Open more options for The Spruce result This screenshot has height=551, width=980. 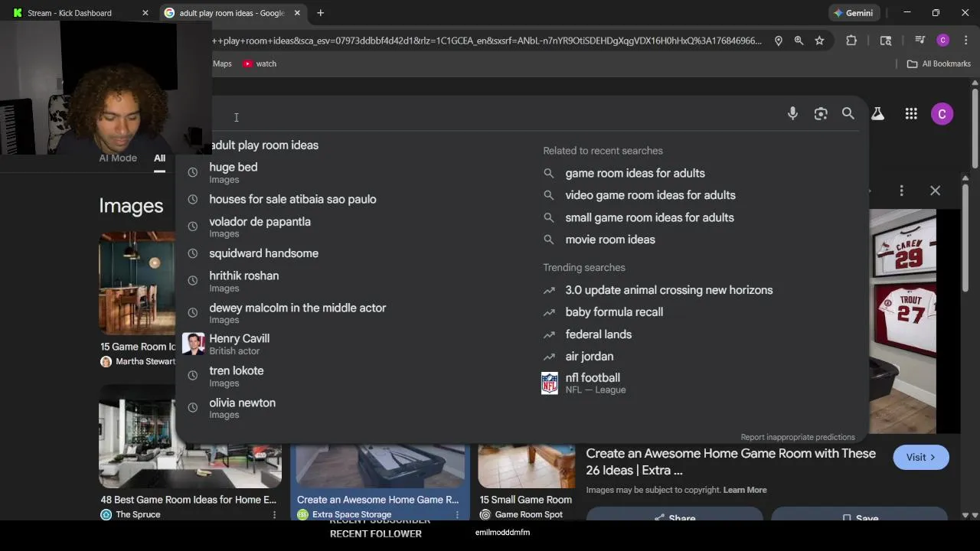pos(274,515)
